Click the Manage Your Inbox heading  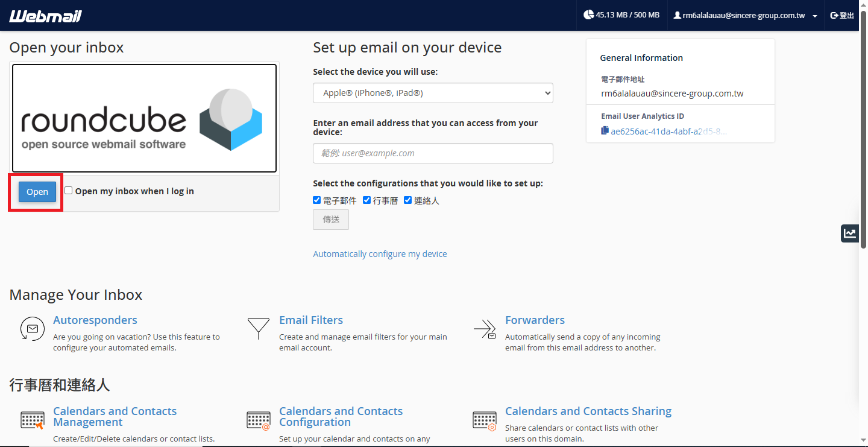(x=76, y=295)
